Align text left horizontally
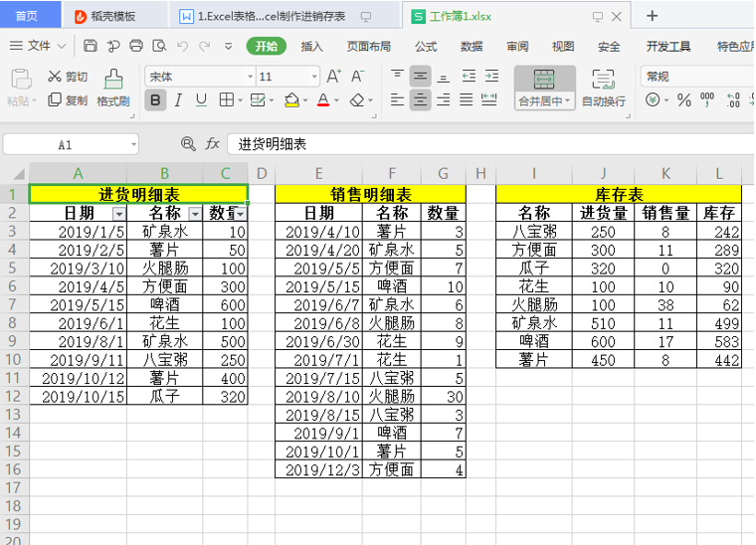Screen dimensions: 756x545 click(397, 100)
